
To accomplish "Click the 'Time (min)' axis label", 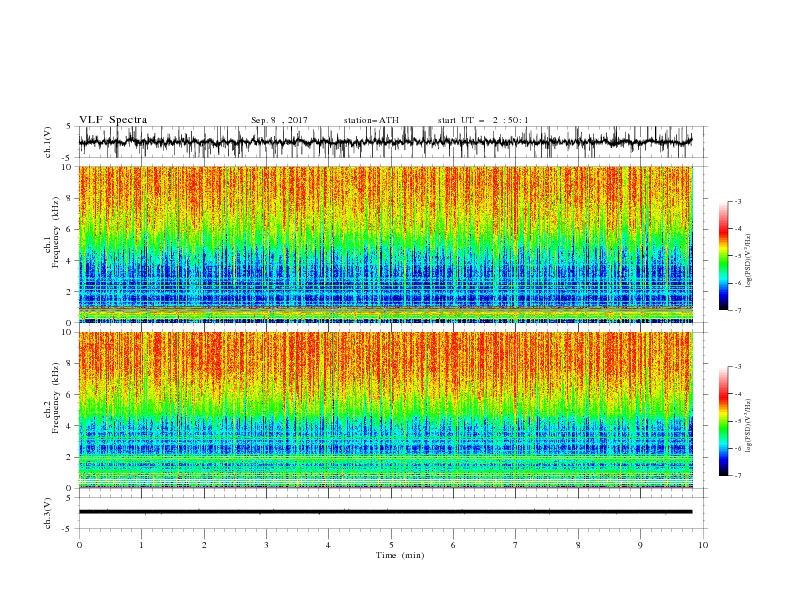I will 400,555.
